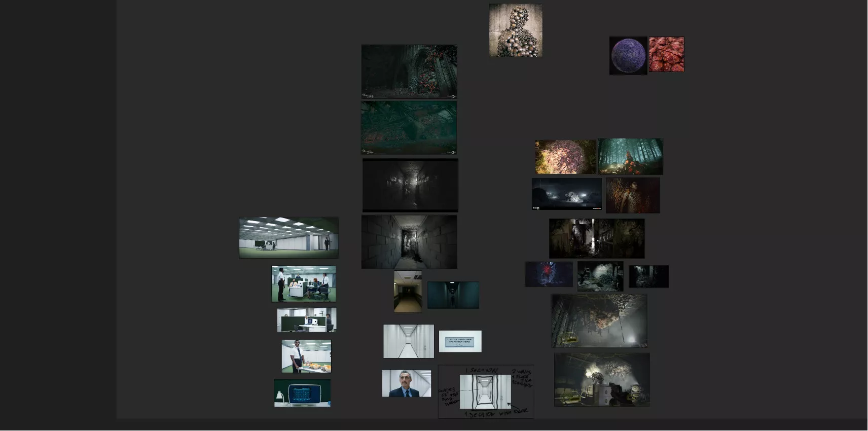The height and width of the screenshot is (431, 868).
Task: Click the purple sphere material reference
Action: [x=628, y=56]
